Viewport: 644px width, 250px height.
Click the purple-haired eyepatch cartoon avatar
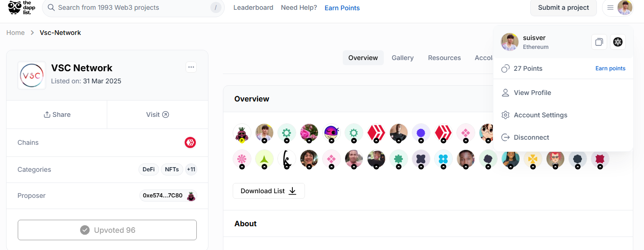tap(332, 133)
